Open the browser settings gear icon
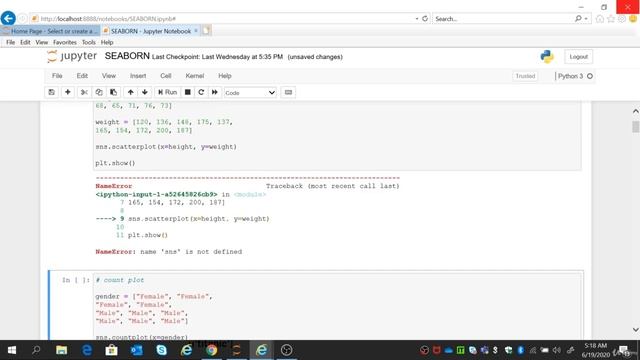The width and height of the screenshot is (640, 360). (622, 19)
